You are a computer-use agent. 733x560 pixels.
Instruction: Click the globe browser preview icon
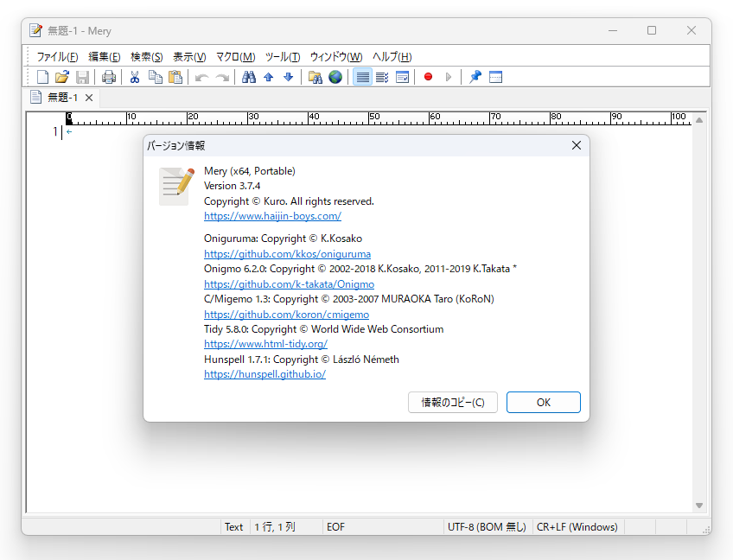(335, 77)
